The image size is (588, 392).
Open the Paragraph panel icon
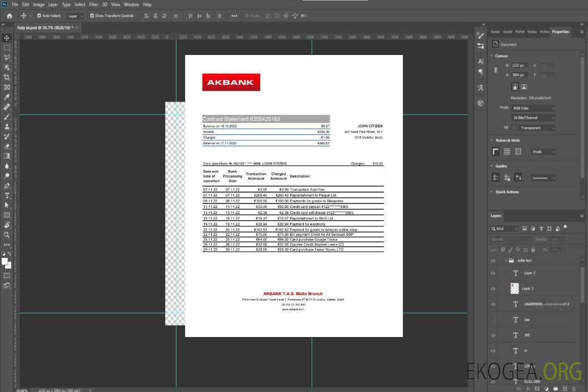point(480,72)
